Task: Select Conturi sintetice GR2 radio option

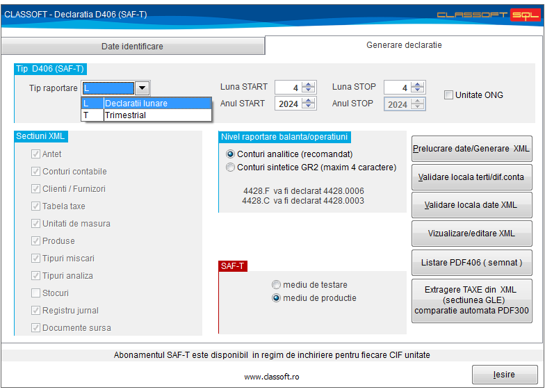Action: point(230,167)
